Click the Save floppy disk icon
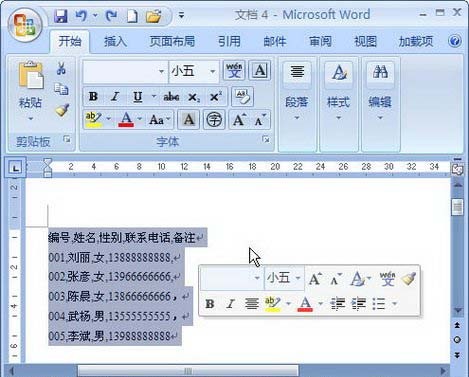Screen dimensions: 469x377 click(x=61, y=16)
